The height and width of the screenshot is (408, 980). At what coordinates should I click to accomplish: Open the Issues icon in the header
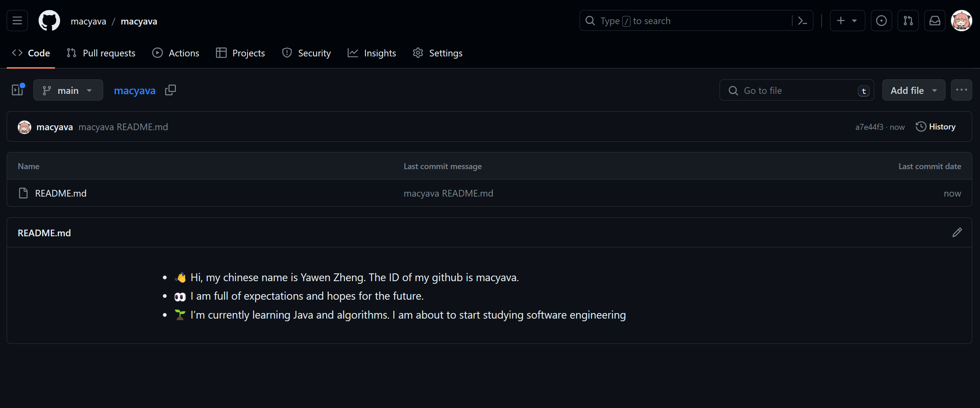coord(881,20)
